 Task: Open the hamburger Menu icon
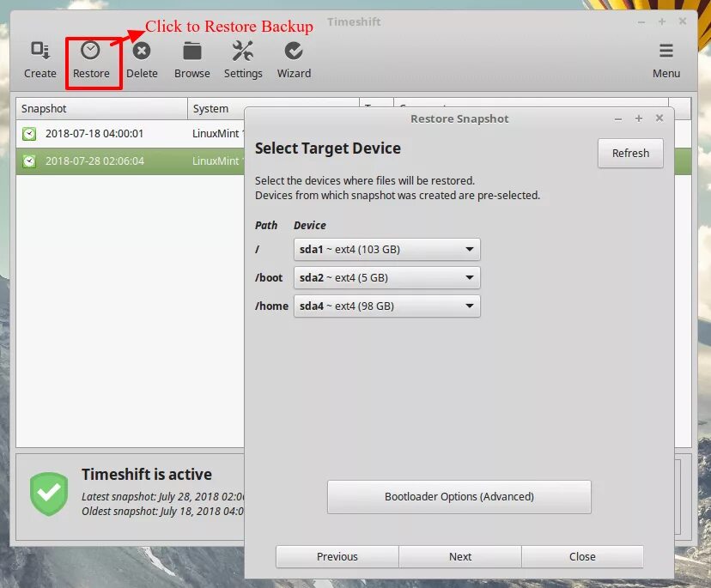[665, 51]
